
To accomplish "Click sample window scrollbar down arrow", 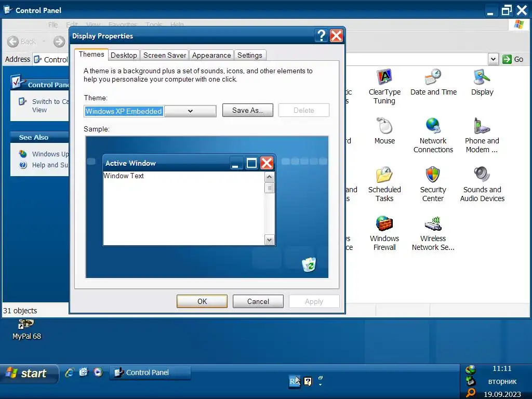I will tap(270, 240).
